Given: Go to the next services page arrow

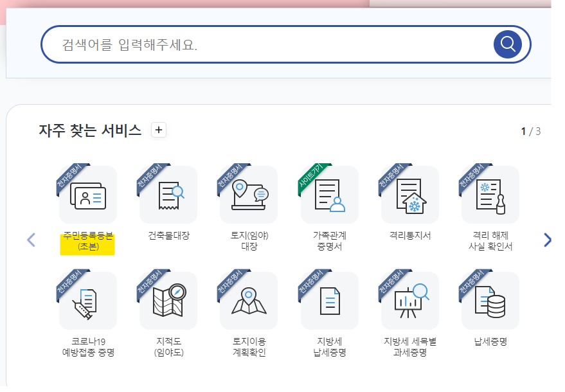Looking at the screenshot, I should click(x=548, y=240).
